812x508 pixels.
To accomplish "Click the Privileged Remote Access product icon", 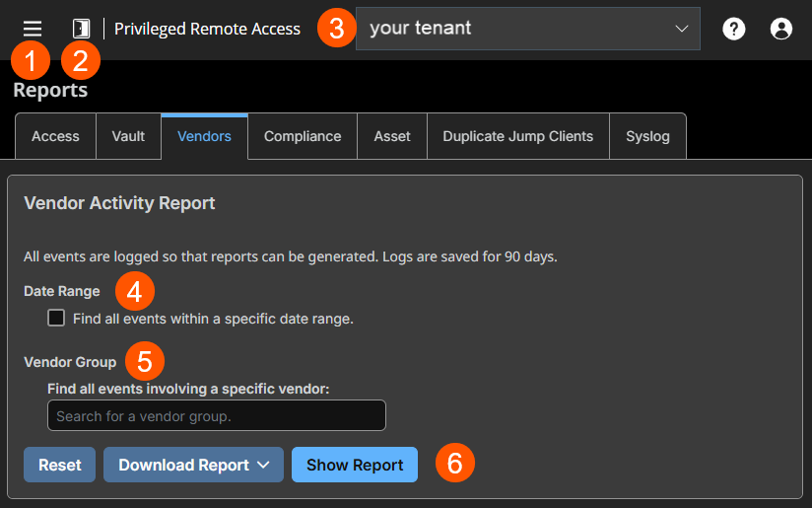I will pyautogui.click(x=82, y=29).
